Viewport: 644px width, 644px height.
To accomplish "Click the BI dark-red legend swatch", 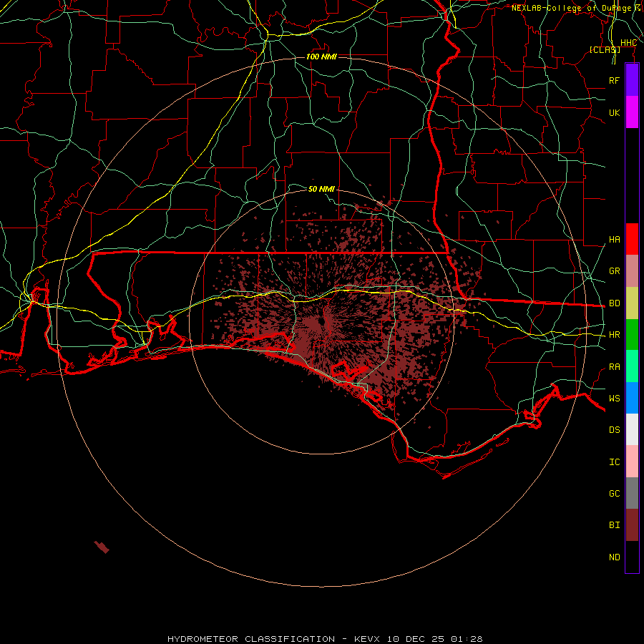I will point(632,525).
